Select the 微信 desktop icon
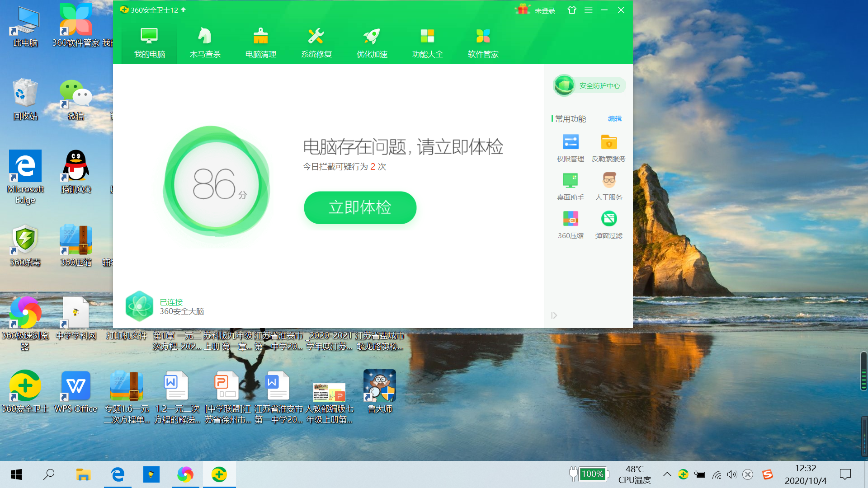 pyautogui.click(x=75, y=99)
